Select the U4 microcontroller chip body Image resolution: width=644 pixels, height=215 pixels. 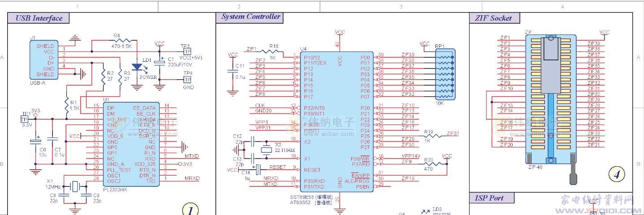pyautogui.click(x=336, y=121)
